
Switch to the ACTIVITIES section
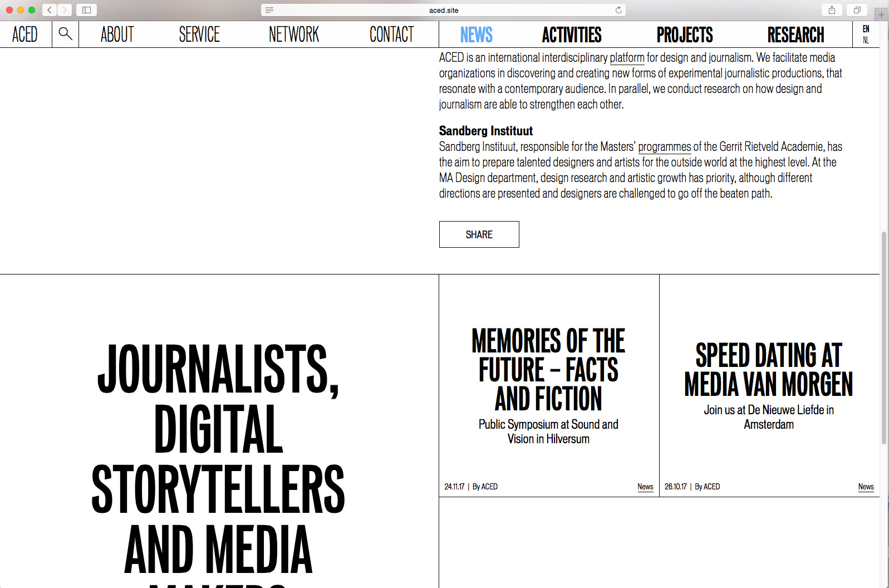point(572,35)
